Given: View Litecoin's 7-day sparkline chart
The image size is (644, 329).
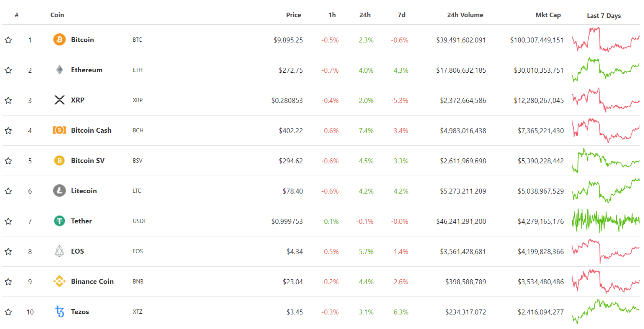Looking at the screenshot, I should 606,191.
